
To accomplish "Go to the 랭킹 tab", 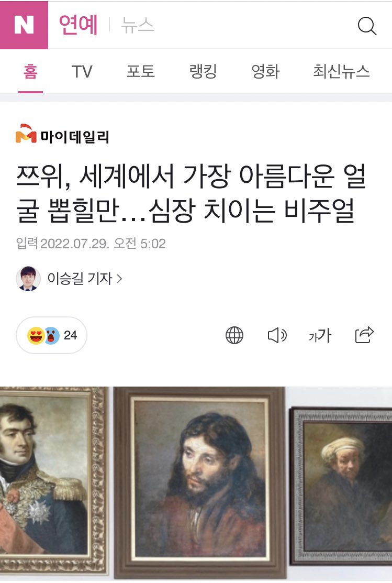I will (x=203, y=71).
